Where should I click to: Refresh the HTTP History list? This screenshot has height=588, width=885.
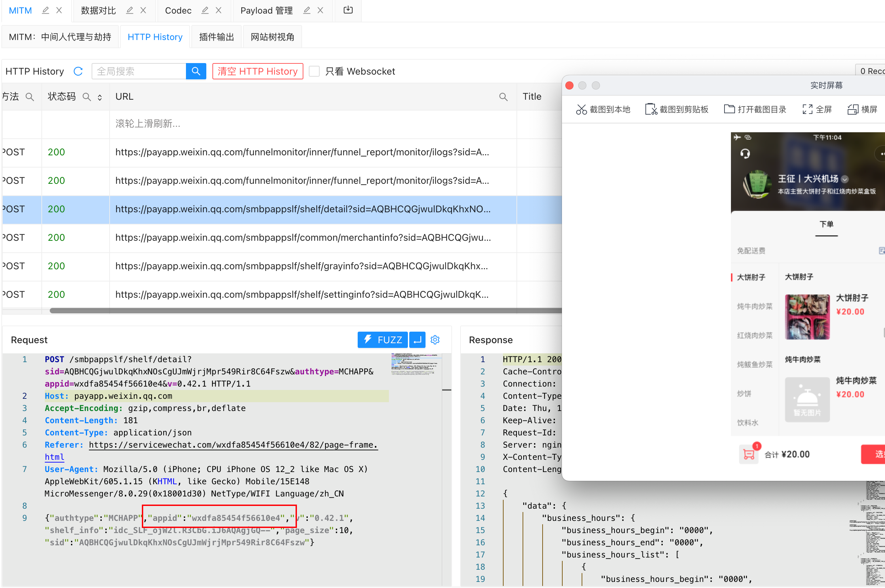point(78,71)
